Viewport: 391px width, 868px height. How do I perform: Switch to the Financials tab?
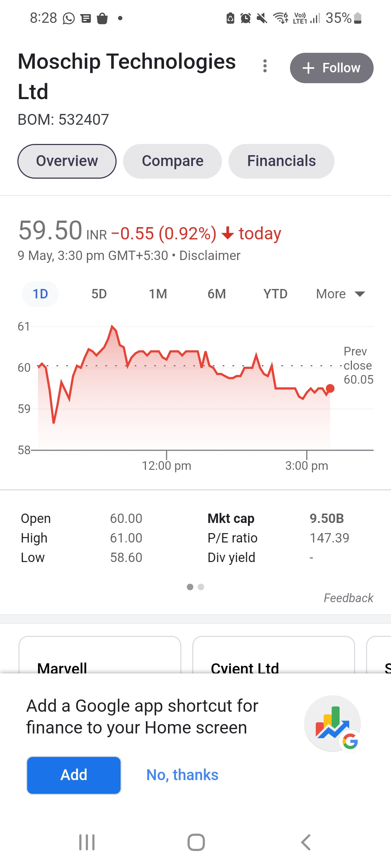[281, 161]
